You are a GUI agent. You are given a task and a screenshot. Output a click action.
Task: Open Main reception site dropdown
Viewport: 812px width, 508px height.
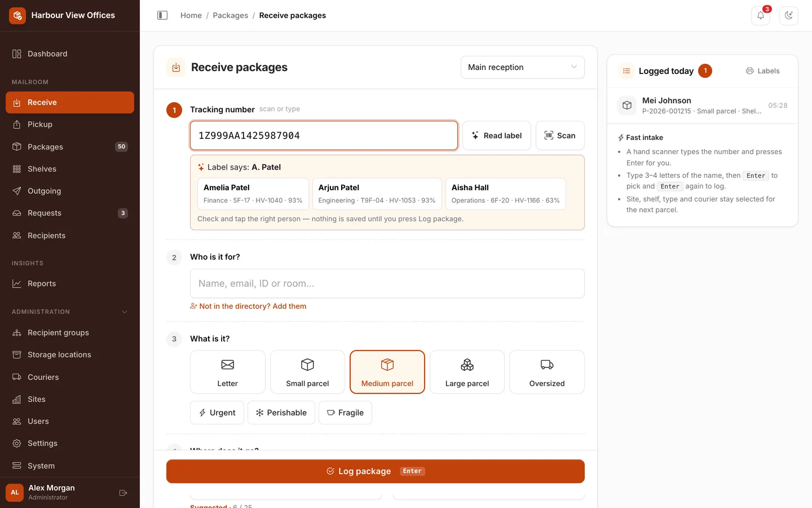pos(523,67)
